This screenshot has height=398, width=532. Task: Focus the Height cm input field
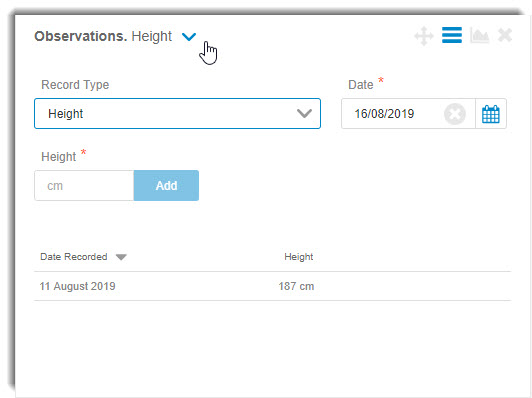[x=84, y=186]
